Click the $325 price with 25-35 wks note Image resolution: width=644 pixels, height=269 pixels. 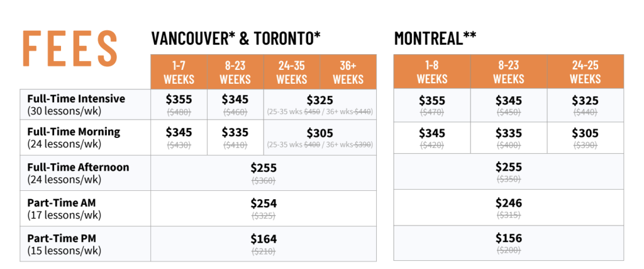tap(320, 100)
